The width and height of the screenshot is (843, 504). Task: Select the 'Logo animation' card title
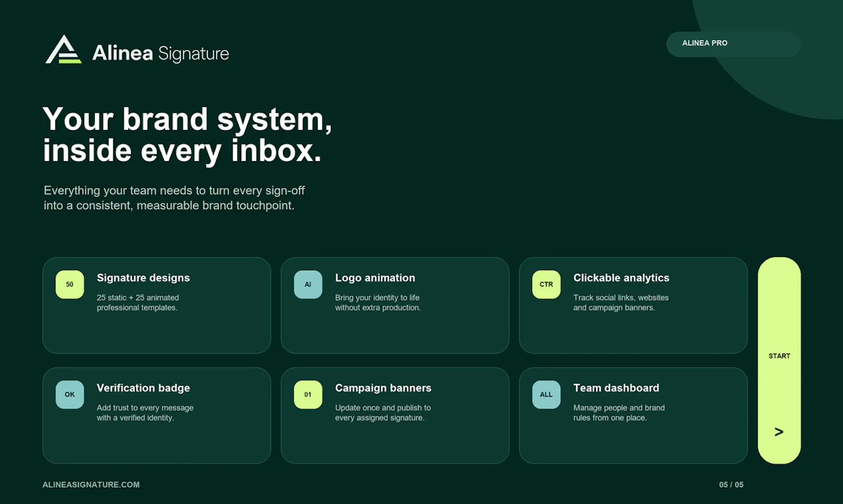coord(375,278)
